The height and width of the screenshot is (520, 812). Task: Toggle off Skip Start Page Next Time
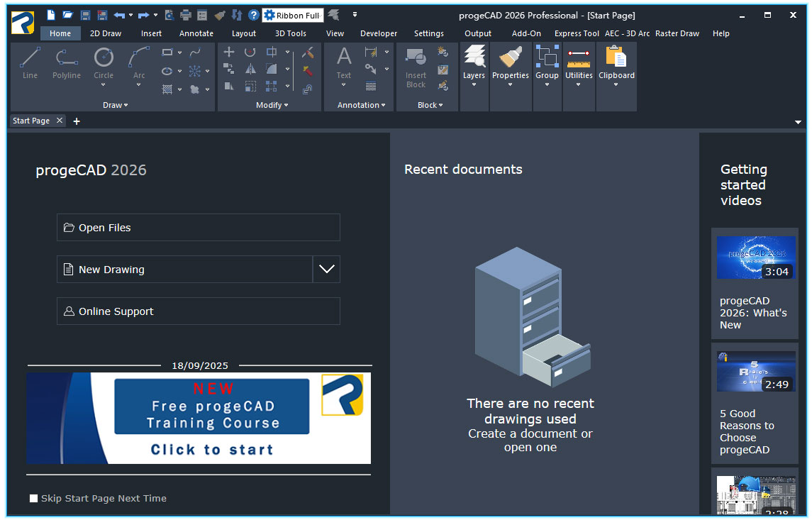click(x=33, y=498)
